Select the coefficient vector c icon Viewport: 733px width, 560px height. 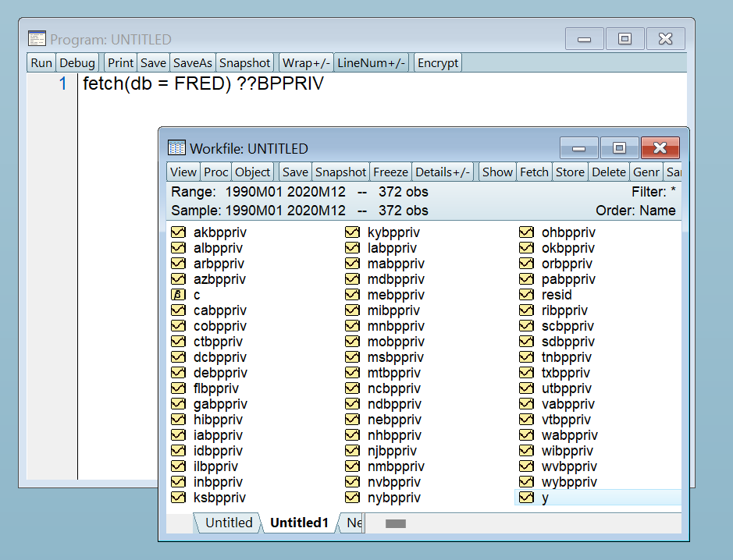point(178,295)
